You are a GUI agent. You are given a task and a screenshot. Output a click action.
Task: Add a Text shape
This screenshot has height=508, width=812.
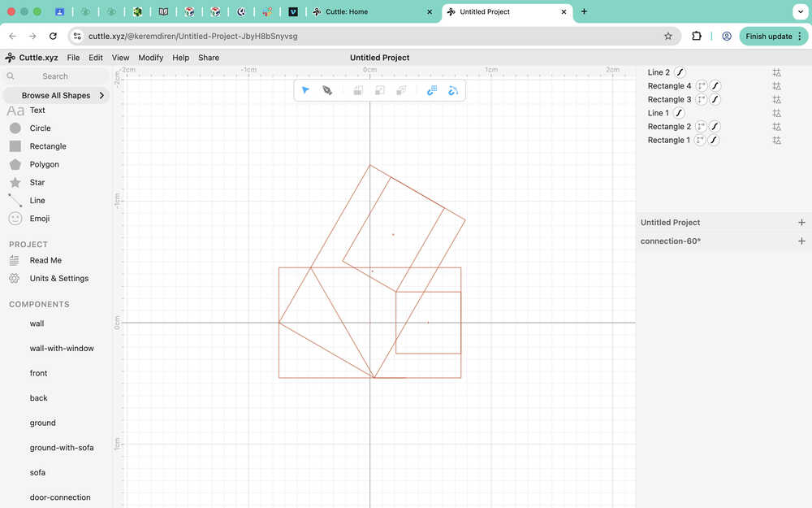[37, 110]
